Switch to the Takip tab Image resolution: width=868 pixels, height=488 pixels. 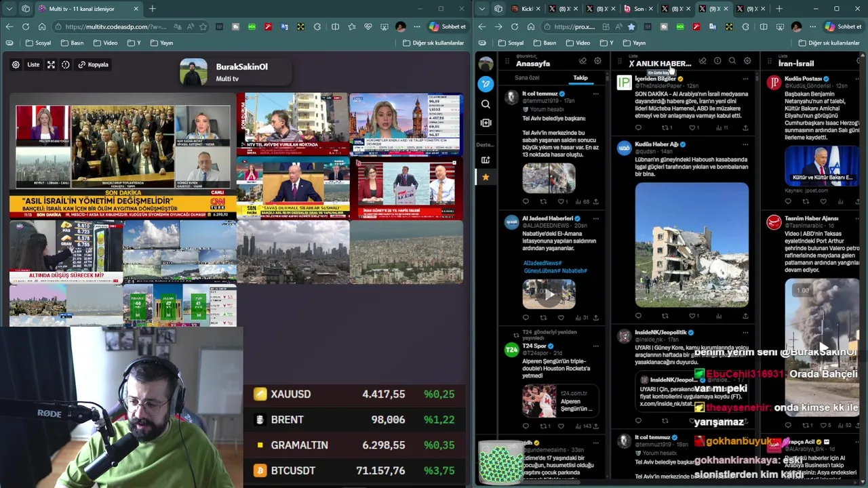point(580,78)
